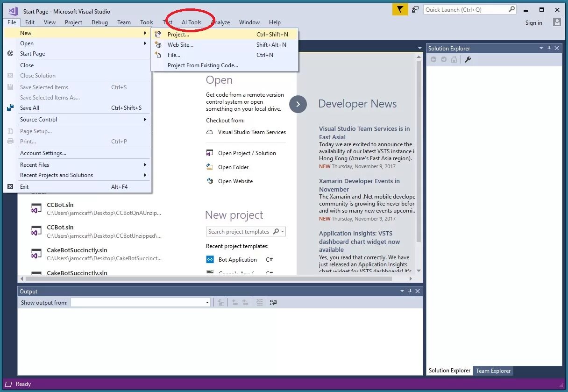The height and width of the screenshot is (392, 568).
Task: Click Save All in the File menu
Action: coord(77,107)
